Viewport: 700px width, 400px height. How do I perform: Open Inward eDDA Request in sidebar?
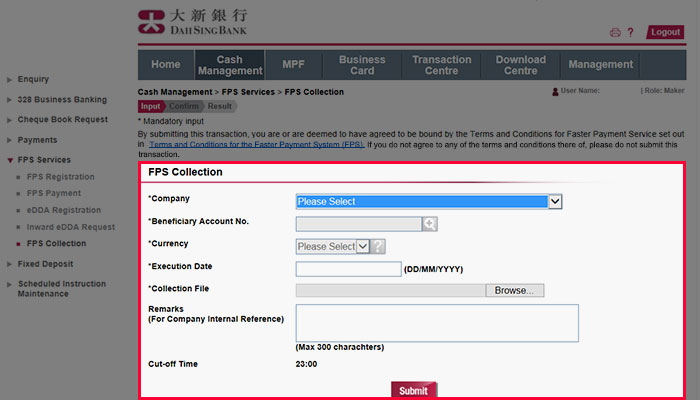[x=71, y=227]
